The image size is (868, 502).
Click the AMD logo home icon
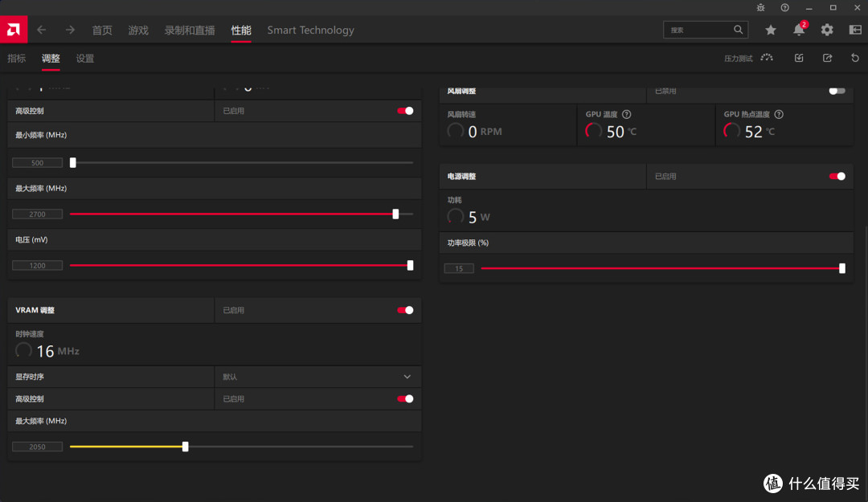(14, 30)
